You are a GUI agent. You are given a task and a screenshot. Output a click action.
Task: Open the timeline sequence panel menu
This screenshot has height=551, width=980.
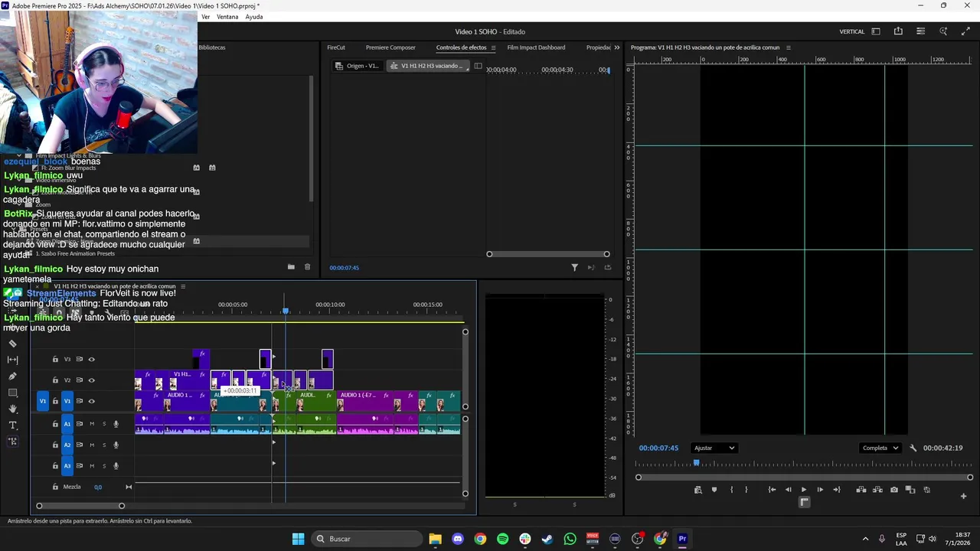[x=182, y=286]
